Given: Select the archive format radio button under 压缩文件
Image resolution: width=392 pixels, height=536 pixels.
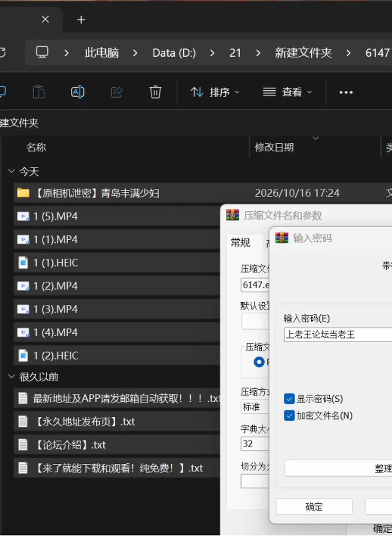Looking at the screenshot, I should coord(259,362).
